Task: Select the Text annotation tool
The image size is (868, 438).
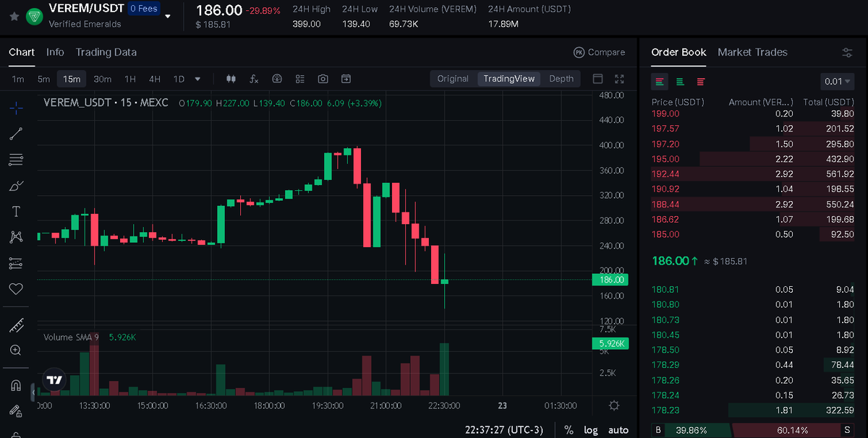Action: [x=16, y=212]
